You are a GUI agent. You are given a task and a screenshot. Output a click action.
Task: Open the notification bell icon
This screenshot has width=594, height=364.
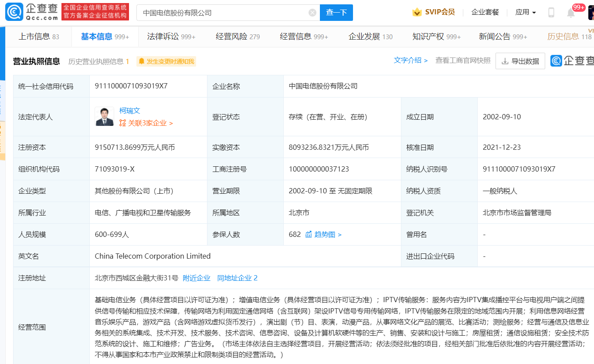(x=571, y=13)
